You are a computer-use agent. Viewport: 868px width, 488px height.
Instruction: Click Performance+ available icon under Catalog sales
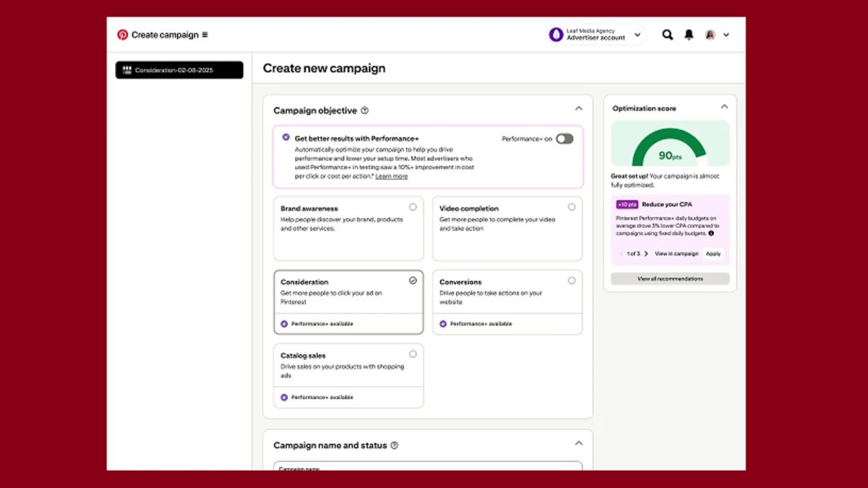click(x=284, y=398)
